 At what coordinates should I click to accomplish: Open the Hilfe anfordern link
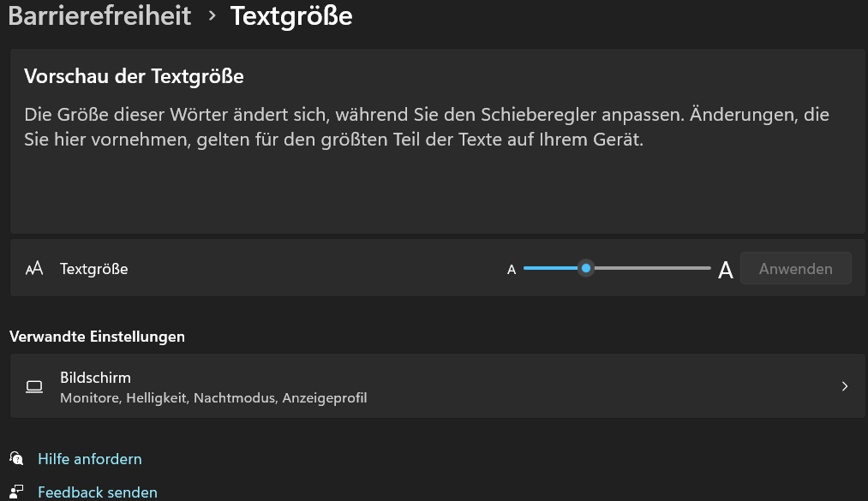[x=90, y=459]
